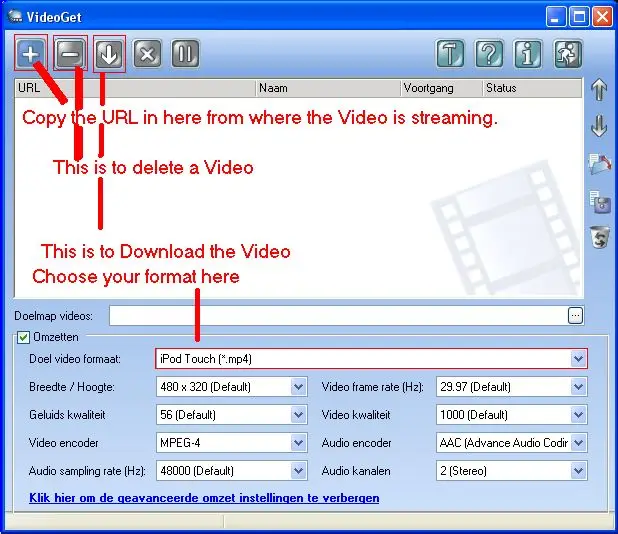This screenshot has width=618, height=534.
Task: Start download with the down-arrow toolbar icon
Action: pyautogui.click(x=109, y=53)
